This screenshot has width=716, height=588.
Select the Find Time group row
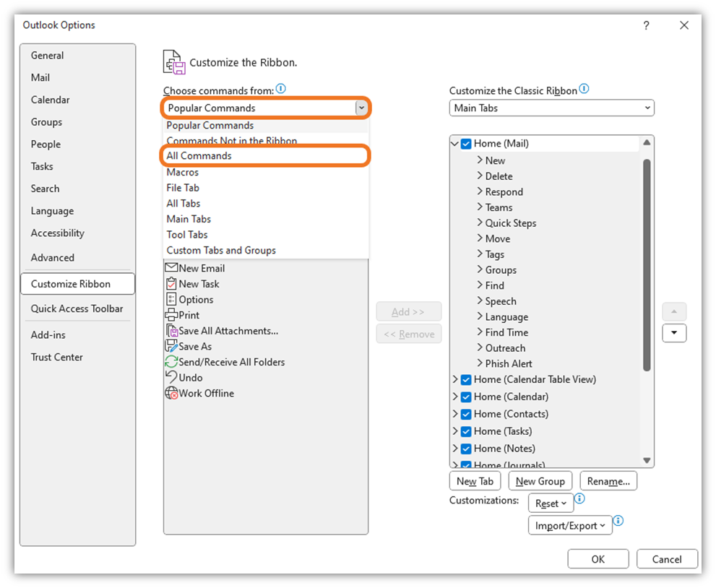(507, 332)
